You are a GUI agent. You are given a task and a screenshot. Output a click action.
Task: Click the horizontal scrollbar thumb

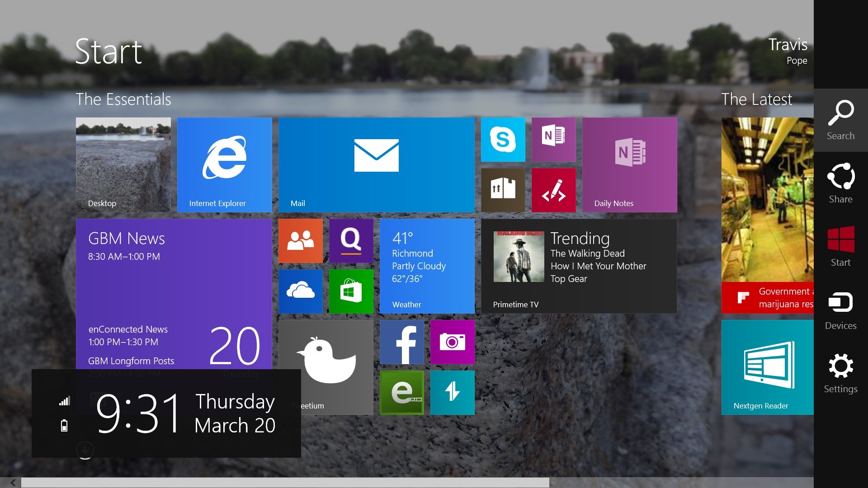point(285,483)
